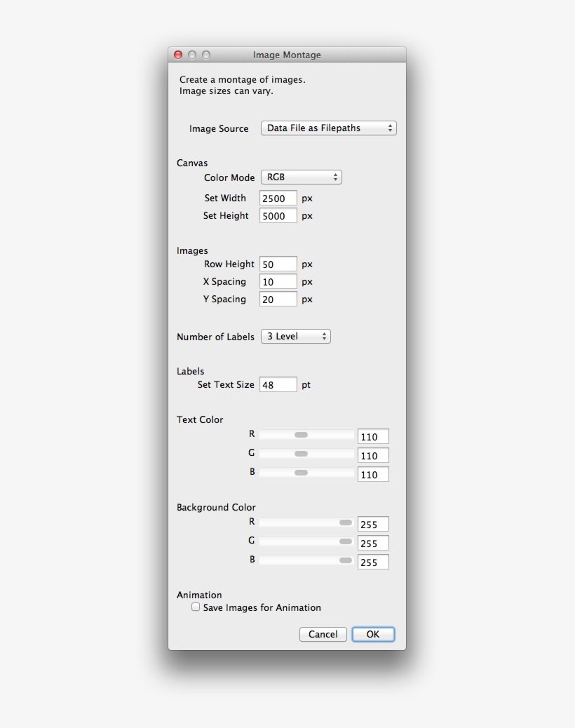Click the Text Color B value field

pyautogui.click(x=373, y=475)
